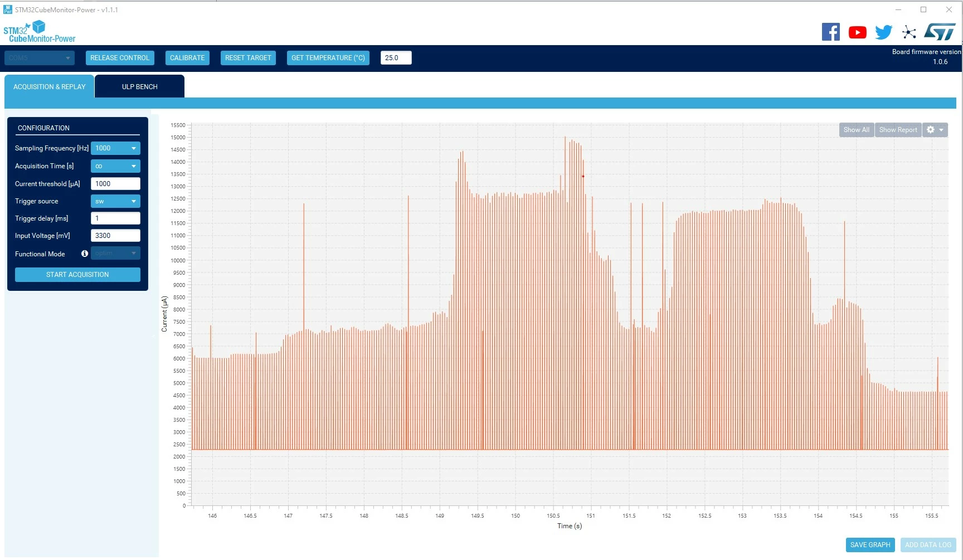Open the graph settings gear menu
Image resolution: width=963 pixels, height=560 pixels.
935,130
